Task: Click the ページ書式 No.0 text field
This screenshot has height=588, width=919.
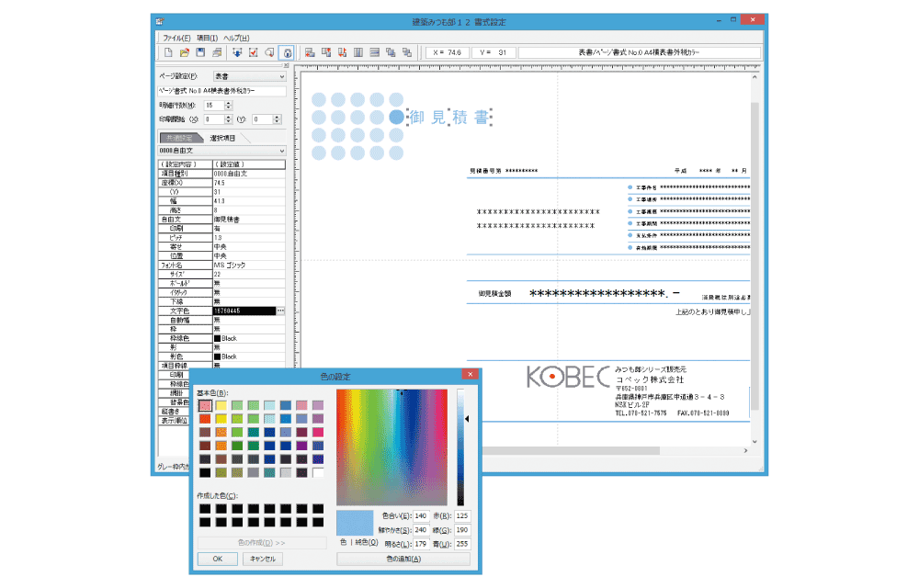Action: click(222, 91)
